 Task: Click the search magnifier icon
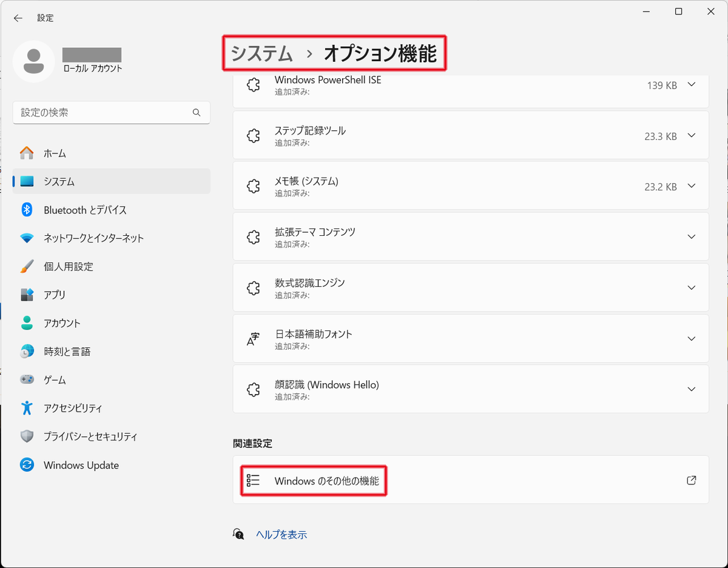[x=197, y=113]
